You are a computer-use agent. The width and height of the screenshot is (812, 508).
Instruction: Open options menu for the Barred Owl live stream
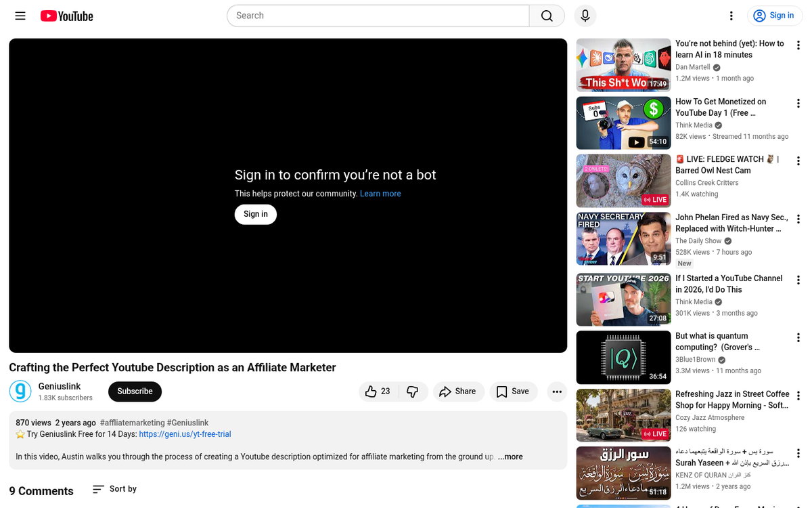pos(798,161)
